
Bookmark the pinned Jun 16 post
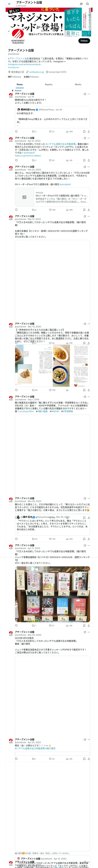(84, 131)
